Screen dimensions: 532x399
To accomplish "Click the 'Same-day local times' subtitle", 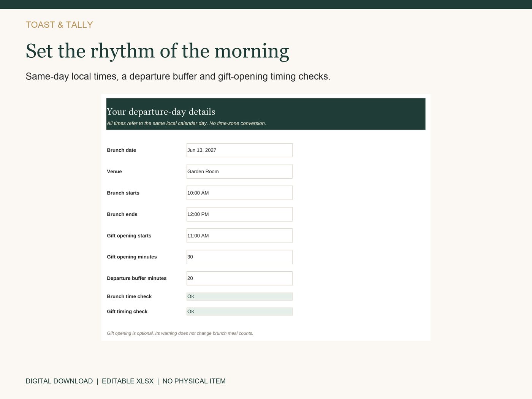I will pos(178,76).
